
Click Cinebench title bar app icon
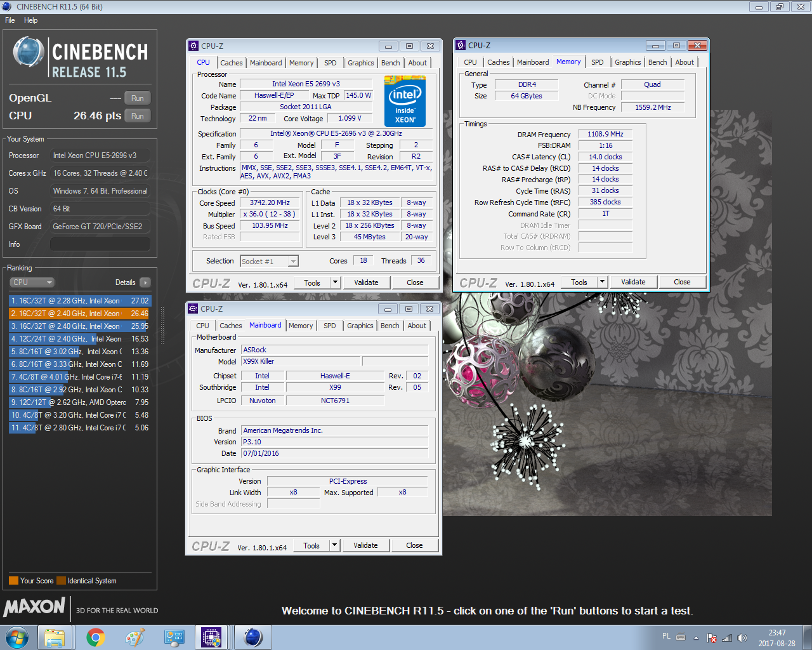point(7,6)
